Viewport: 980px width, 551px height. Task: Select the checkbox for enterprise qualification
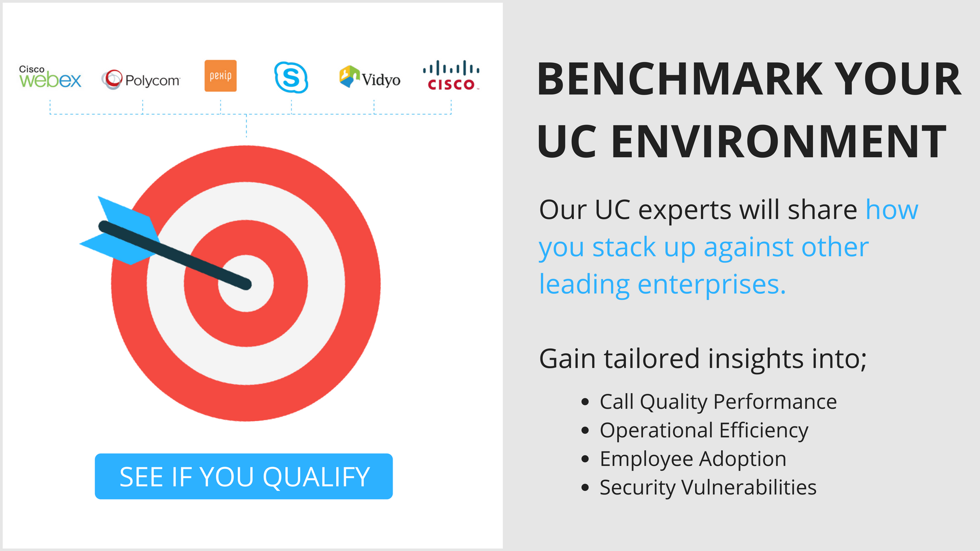pyautogui.click(x=245, y=477)
